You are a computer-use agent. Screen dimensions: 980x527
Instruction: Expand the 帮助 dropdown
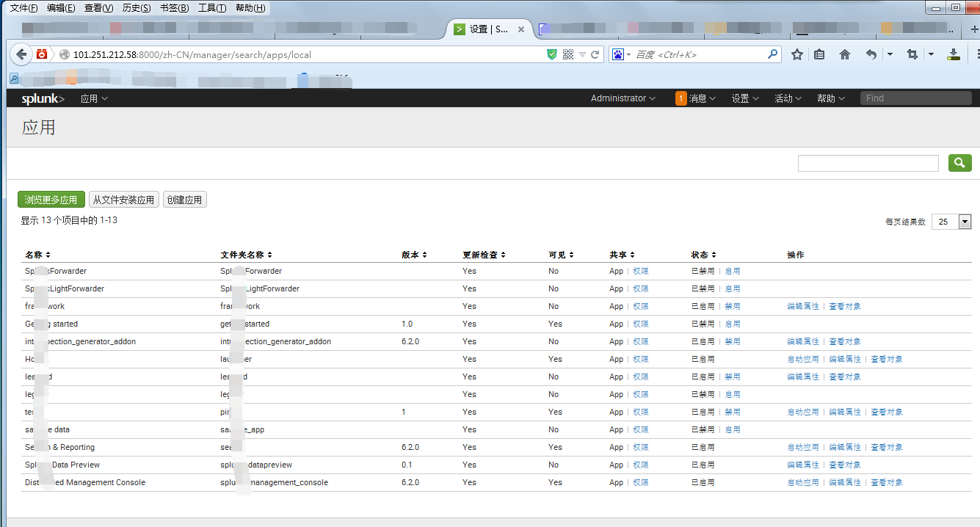(831, 98)
